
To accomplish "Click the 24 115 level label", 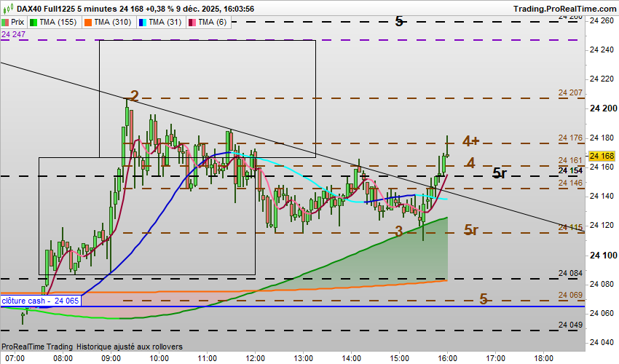I will coord(570,227).
